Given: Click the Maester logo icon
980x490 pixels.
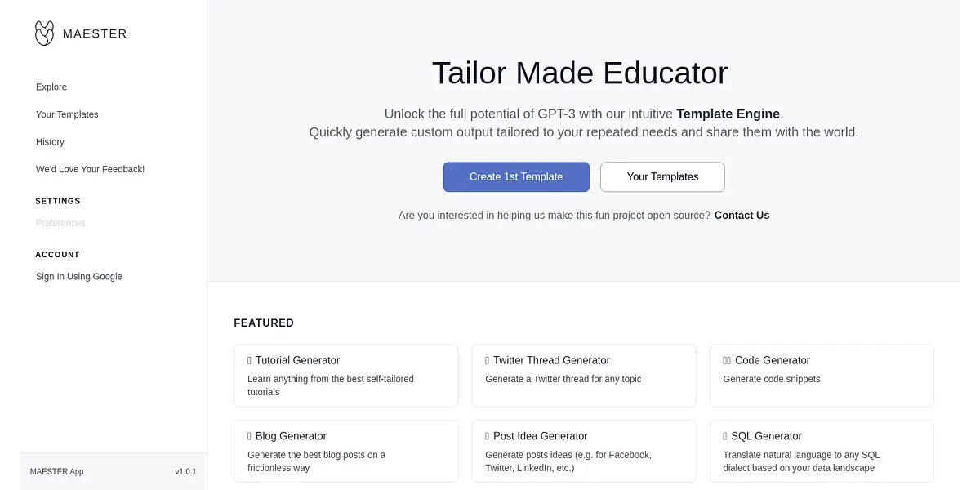Looking at the screenshot, I should [x=44, y=33].
